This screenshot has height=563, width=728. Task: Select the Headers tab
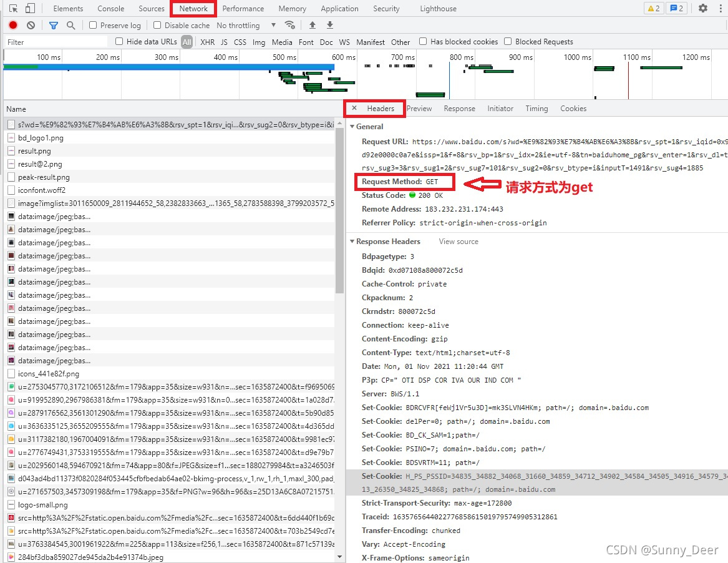pyautogui.click(x=381, y=108)
